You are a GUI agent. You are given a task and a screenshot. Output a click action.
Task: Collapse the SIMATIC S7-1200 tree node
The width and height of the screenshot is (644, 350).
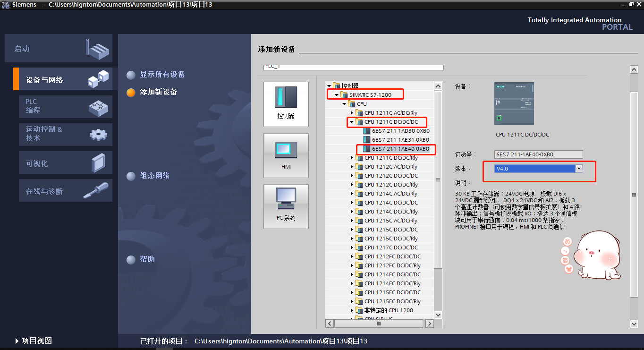pyautogui.click(x=337, y=95)
